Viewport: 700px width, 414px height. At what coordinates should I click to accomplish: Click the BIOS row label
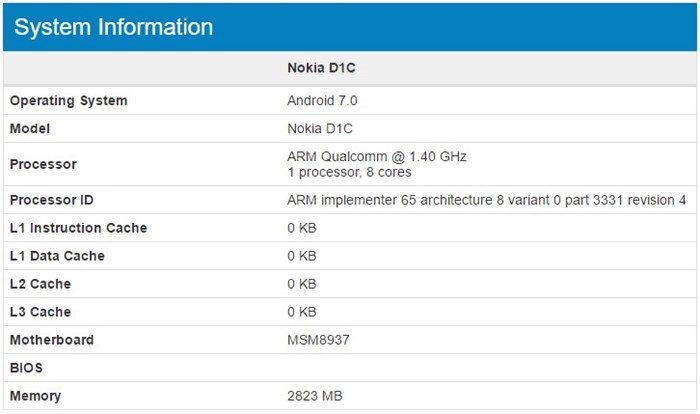point(26,368)
